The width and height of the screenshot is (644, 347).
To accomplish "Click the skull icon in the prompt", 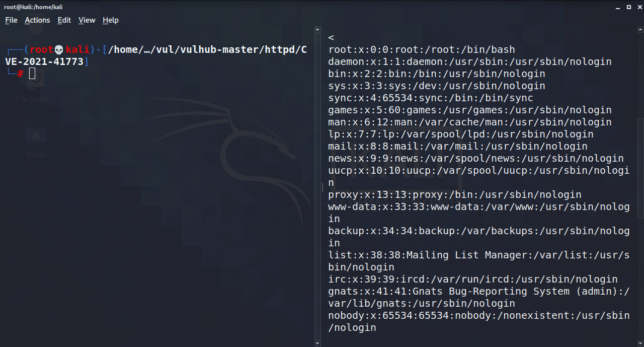I will pyautogui.click(x=59, y=49).
